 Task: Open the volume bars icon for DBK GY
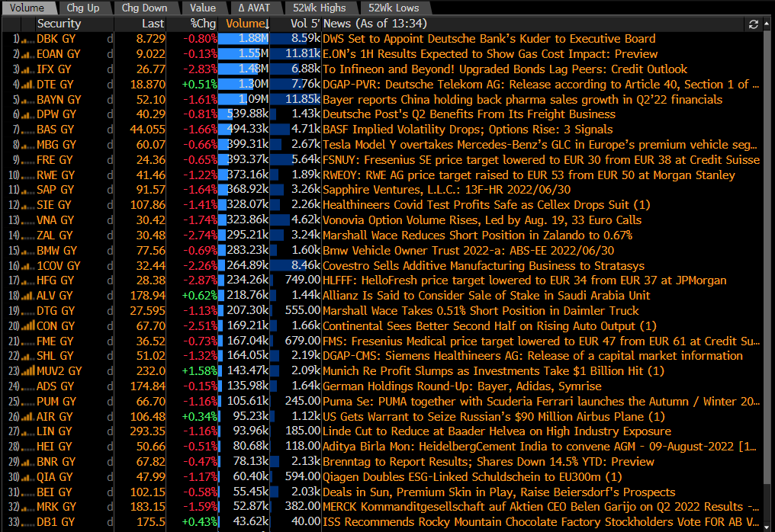pos(27,40)
